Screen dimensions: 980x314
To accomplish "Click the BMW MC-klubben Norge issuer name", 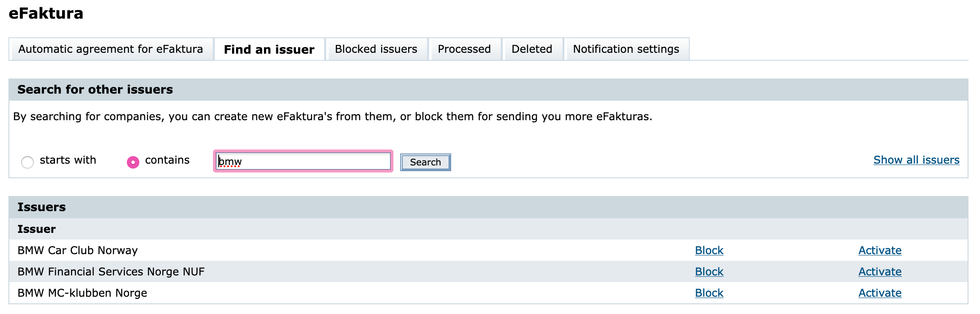I will pyautogui.click(x=82, y=293).
